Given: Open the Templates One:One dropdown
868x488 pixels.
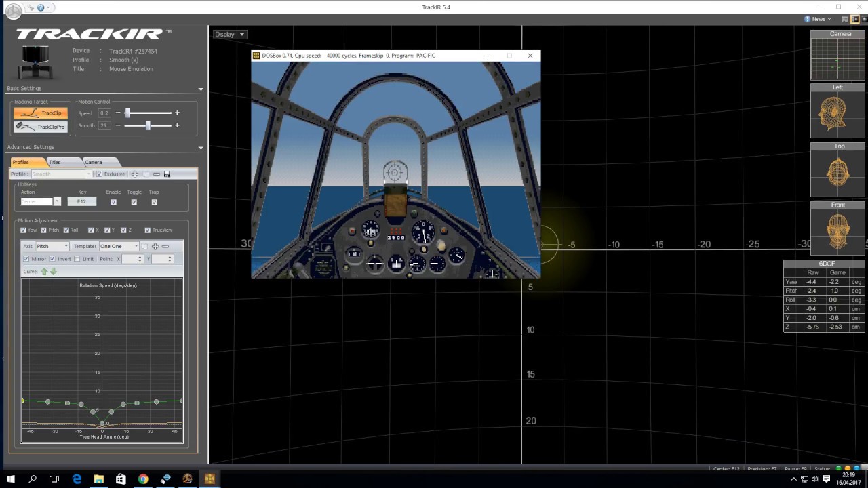Looking at the screenshot, I should pyautogui.click(x=119, y=246).
